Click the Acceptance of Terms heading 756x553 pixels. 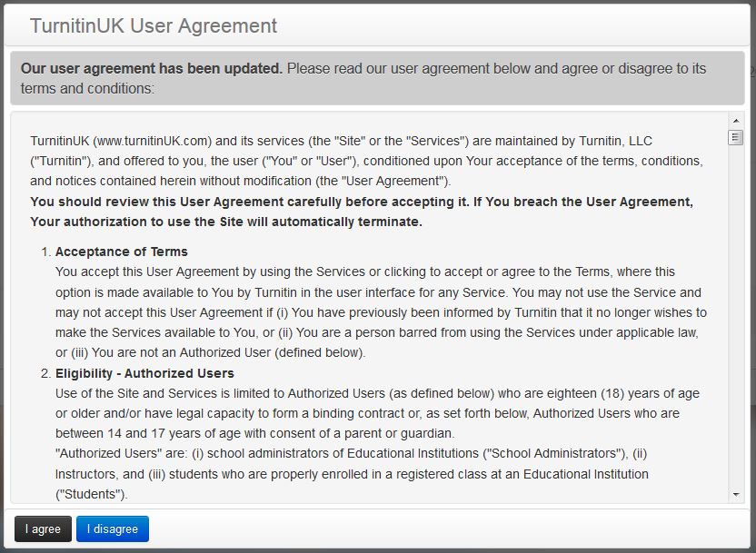click(x=122, y=252)
